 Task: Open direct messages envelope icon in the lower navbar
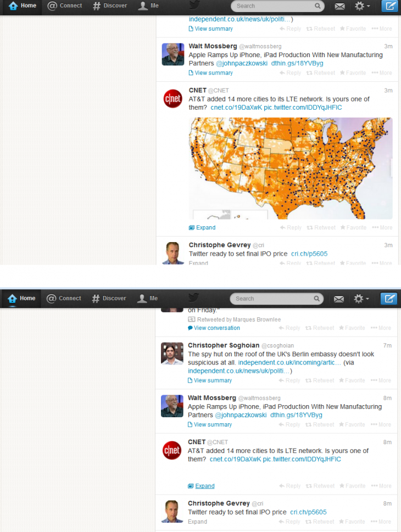[339, 299]
